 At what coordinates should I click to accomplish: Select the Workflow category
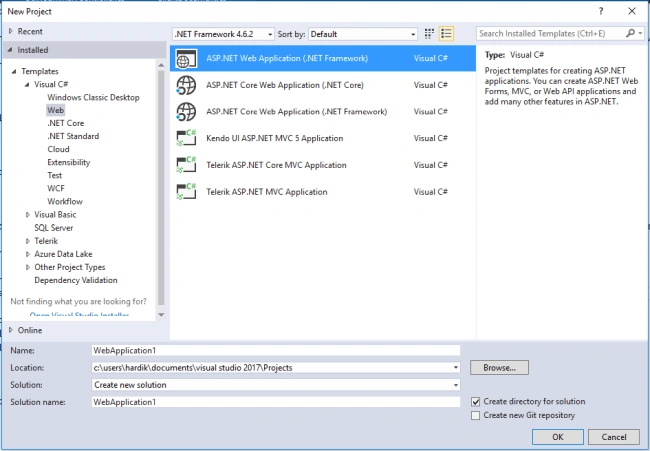[65, 201]
